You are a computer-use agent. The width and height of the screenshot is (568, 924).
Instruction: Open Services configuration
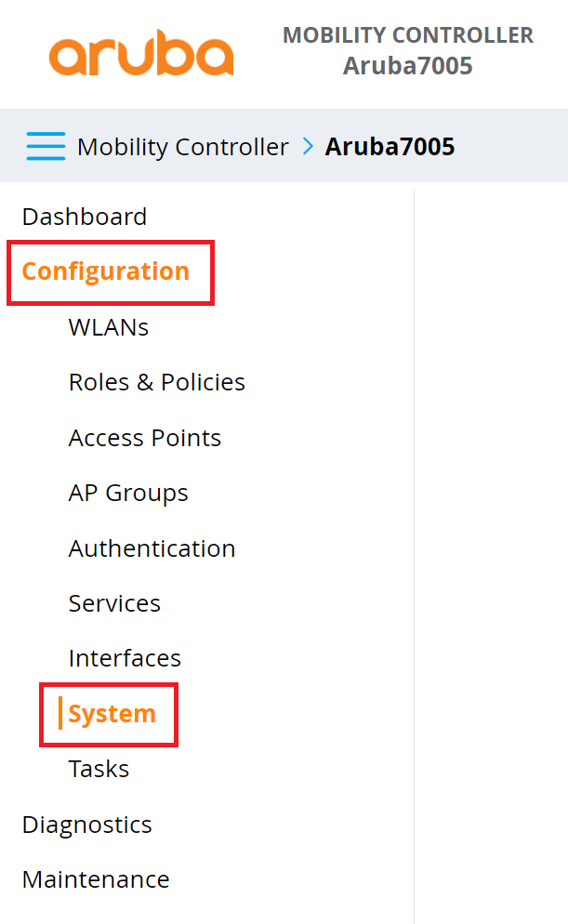point(114,603)
